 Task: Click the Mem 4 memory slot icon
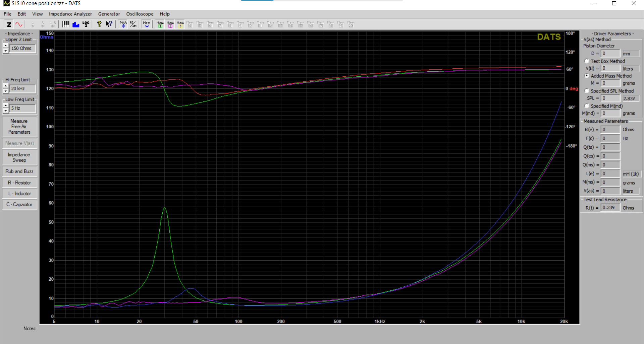pos(190,24)
